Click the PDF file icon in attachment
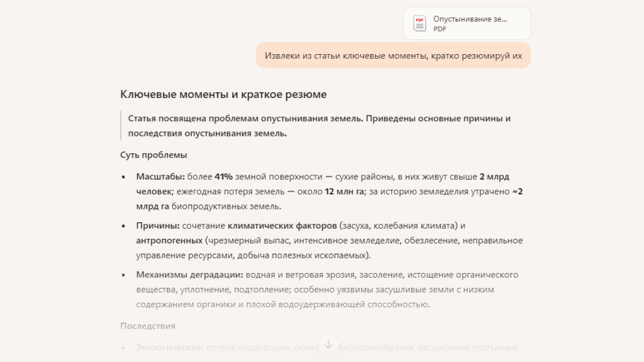 (420, 23)
